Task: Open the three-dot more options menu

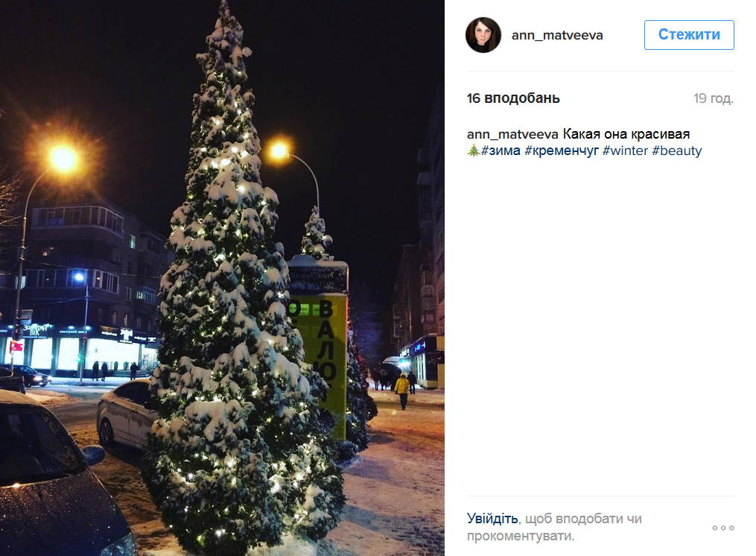Action: coord(722,528)
